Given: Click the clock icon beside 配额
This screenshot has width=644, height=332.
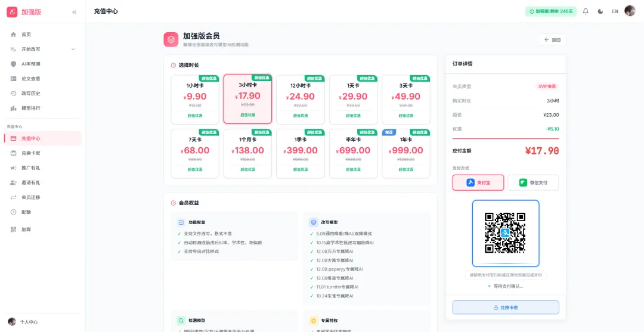Looking at the screenshot, I should click(13, 212).
